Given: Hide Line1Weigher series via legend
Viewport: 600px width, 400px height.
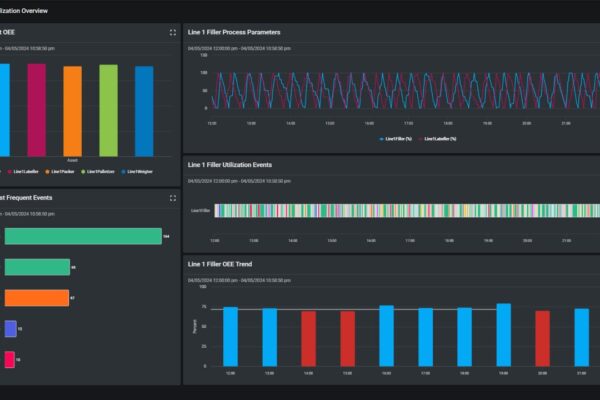Looking at the screenshot, I should point(138,171).
